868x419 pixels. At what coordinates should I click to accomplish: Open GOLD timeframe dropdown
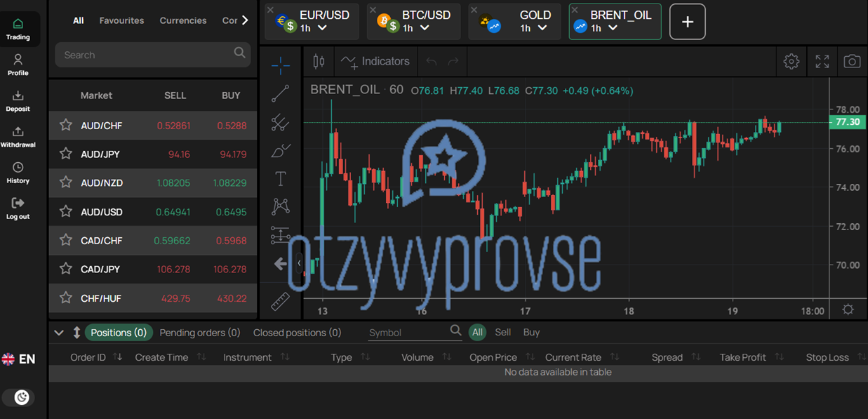point(542,28)
